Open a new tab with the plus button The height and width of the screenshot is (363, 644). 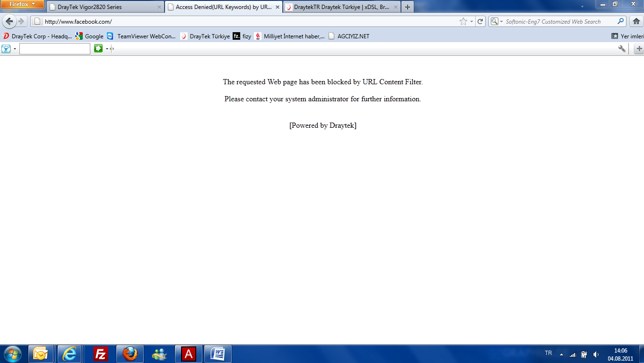pos(407,7)
